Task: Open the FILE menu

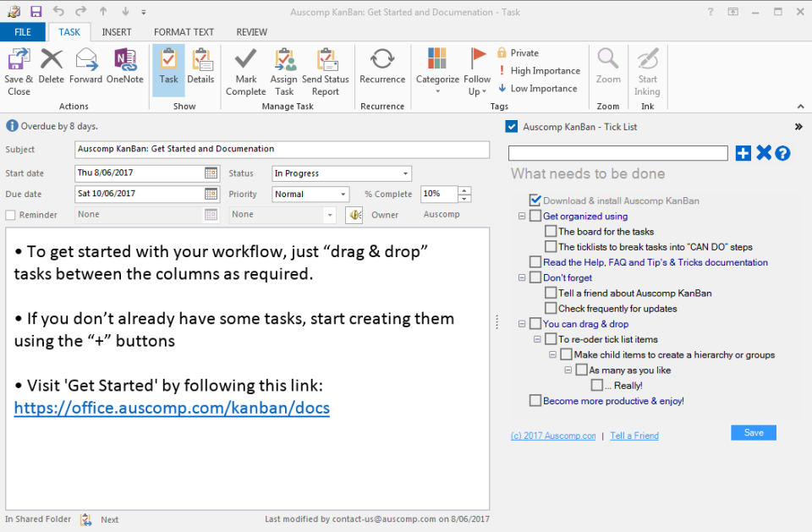Action: coord(23,31)
